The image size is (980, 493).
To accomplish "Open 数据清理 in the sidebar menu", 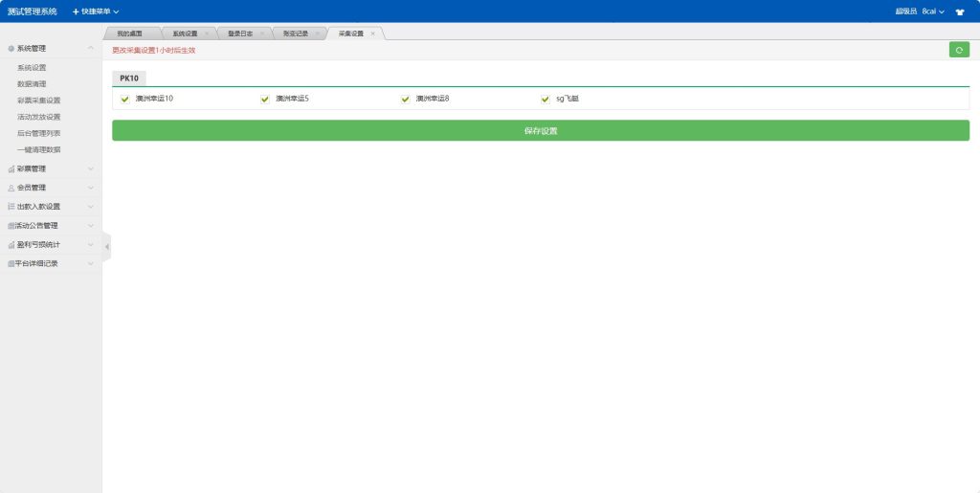I will pyautogui.click(x=32, y=83).
